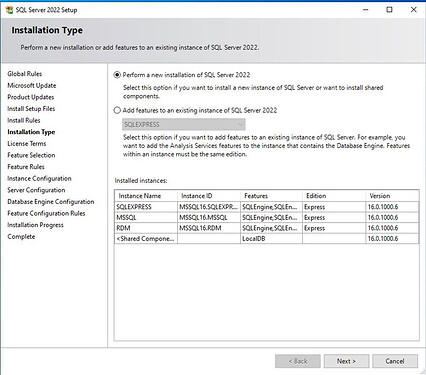Close the SQL Server 2022 Setup window
426x375 pixels.
414,10
